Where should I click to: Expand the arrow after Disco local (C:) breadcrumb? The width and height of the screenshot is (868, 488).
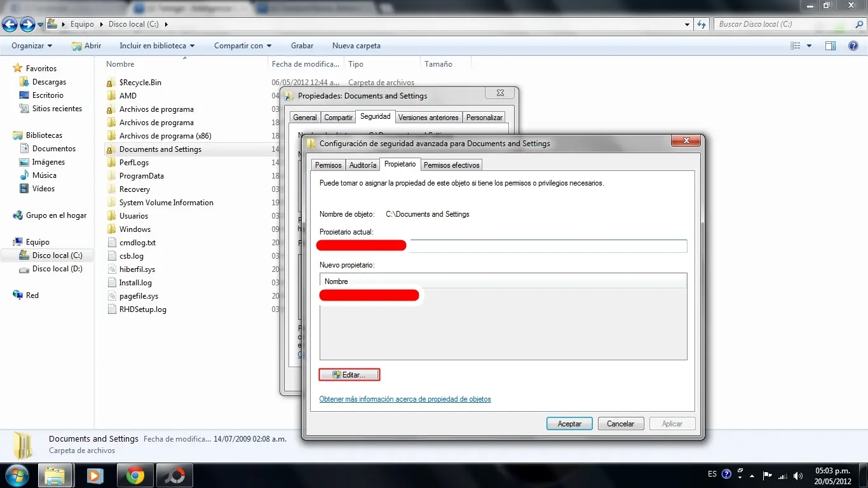click(166, 24)
